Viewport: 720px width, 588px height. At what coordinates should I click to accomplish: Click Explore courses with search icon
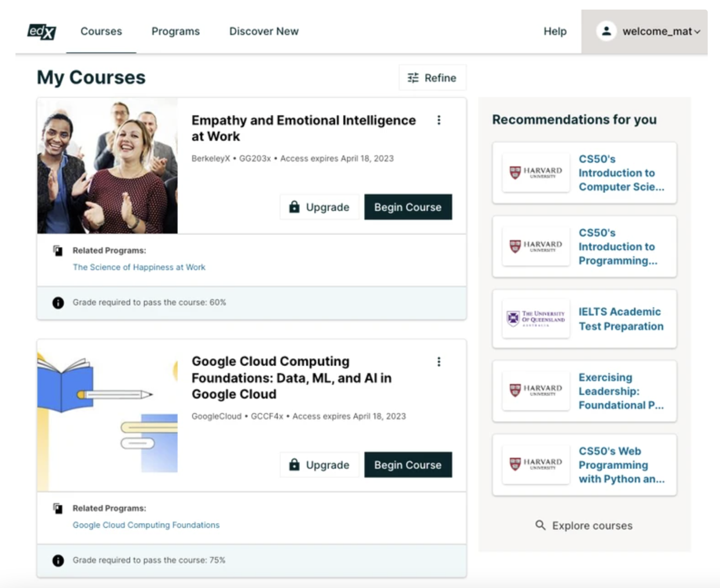pyautogui.click(x=584, y=526)
